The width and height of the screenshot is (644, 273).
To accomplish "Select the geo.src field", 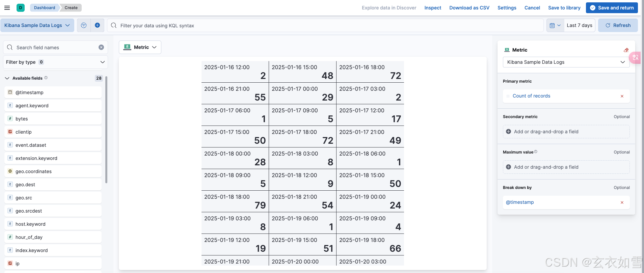I will [53, 197].
